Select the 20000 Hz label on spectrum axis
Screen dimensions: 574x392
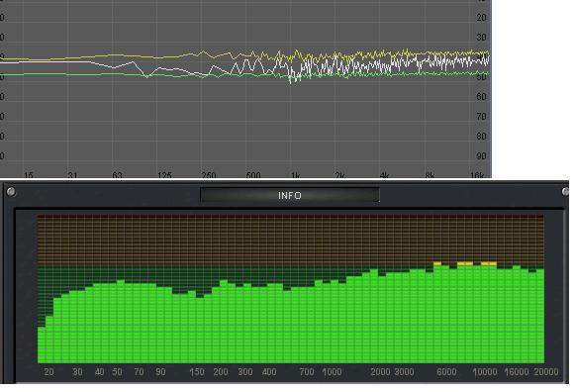coord(546,372)
